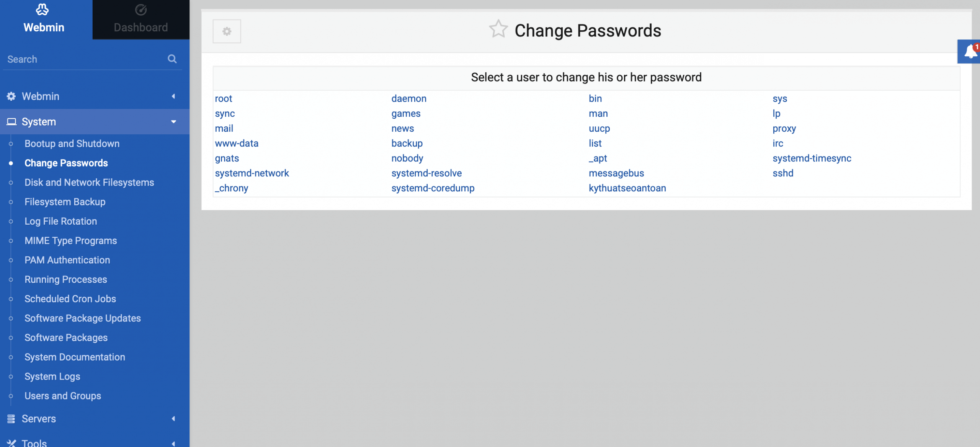The width and height of the screenshot is (980, 447).
Task: Switch to the Dashboard tab
Action: (141, 20)
